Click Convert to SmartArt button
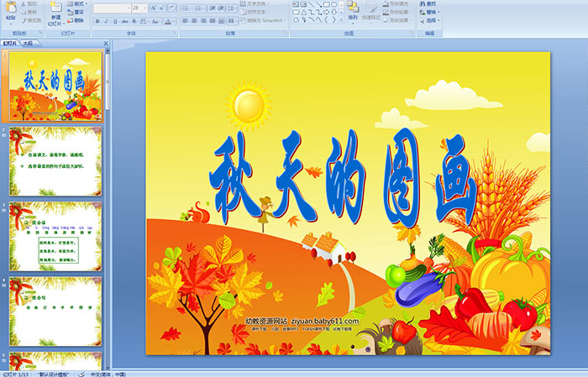The height and width of the screenshot is (377, 588). click(x=263, y=20)
